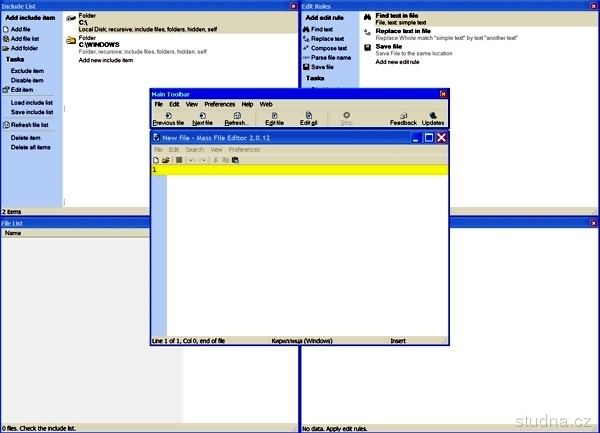This screenshot has width=600, height=433.
Task: Click Insert mode in editor status bar
Action: (398, 341)
